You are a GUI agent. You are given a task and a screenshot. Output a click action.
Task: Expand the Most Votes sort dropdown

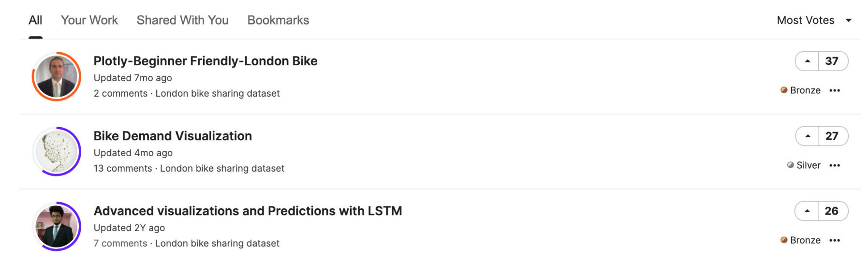coord(806,20)
